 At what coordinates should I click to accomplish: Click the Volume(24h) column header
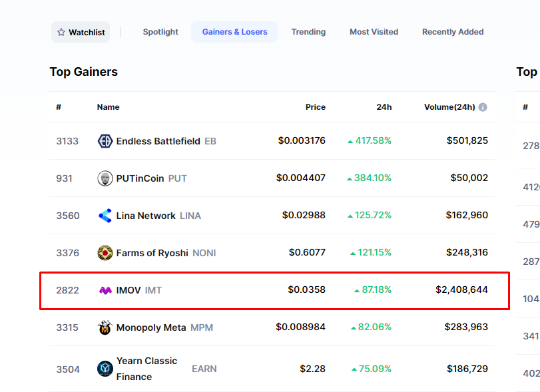(x=449, y=107)
